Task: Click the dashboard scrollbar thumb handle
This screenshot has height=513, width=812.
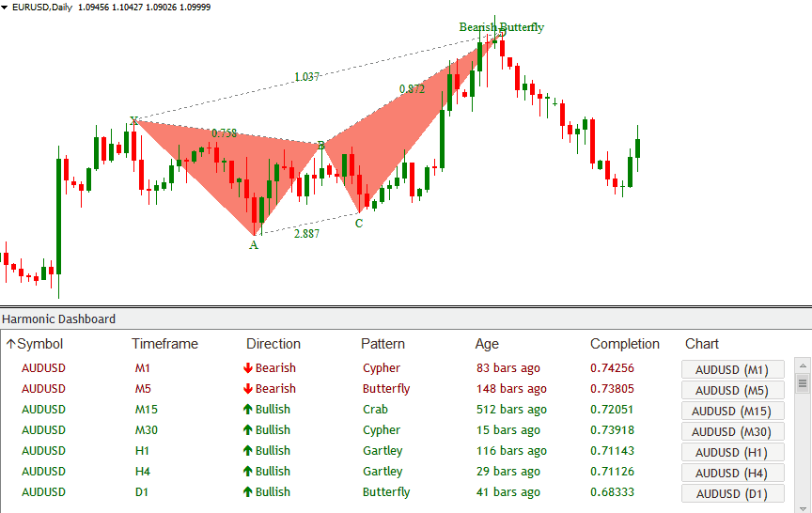Action: pyautogui.click(x=802, y=382)
